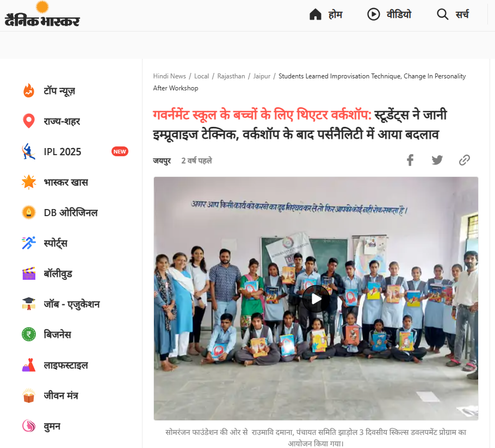
Task: Play the workshop video
Action: [316, 298]
